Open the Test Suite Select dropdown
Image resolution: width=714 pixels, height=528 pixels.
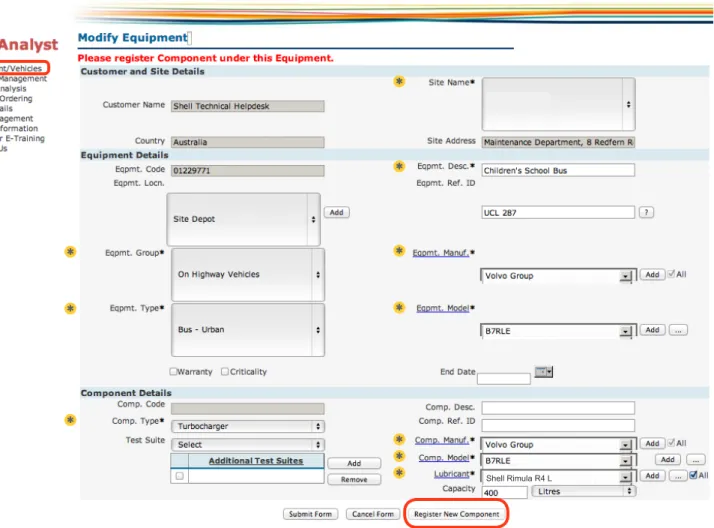click(248, 445)
